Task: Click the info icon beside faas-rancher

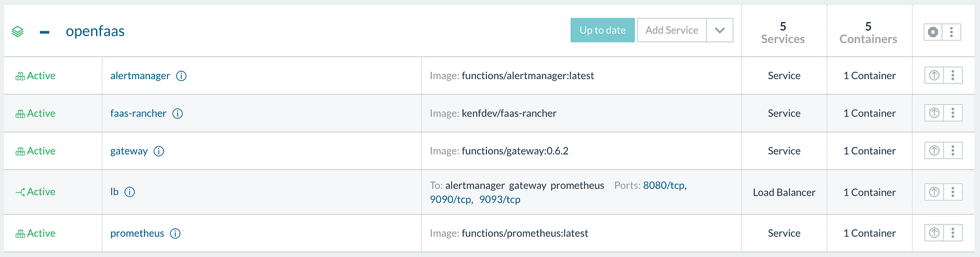Action: [x=178, y=113]
